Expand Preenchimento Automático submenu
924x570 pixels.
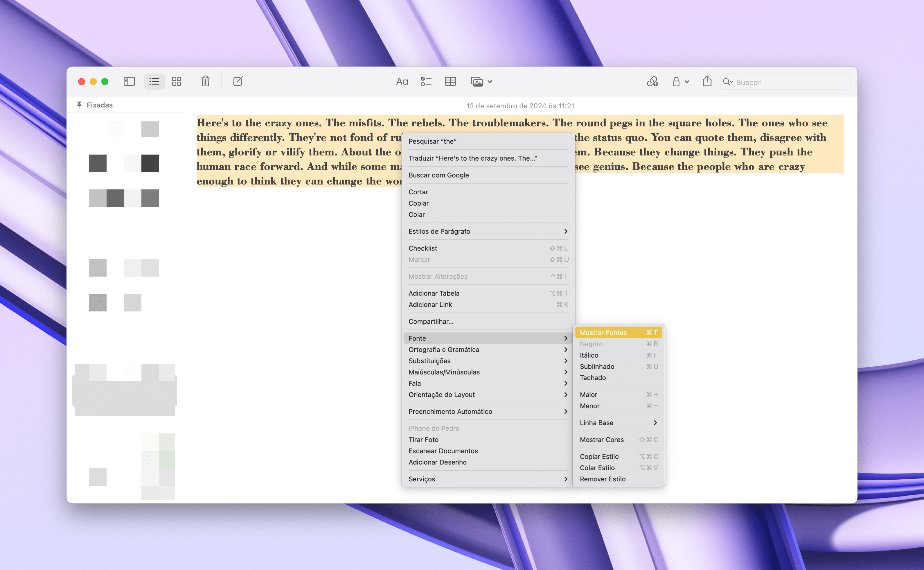[x=488, y=412]
